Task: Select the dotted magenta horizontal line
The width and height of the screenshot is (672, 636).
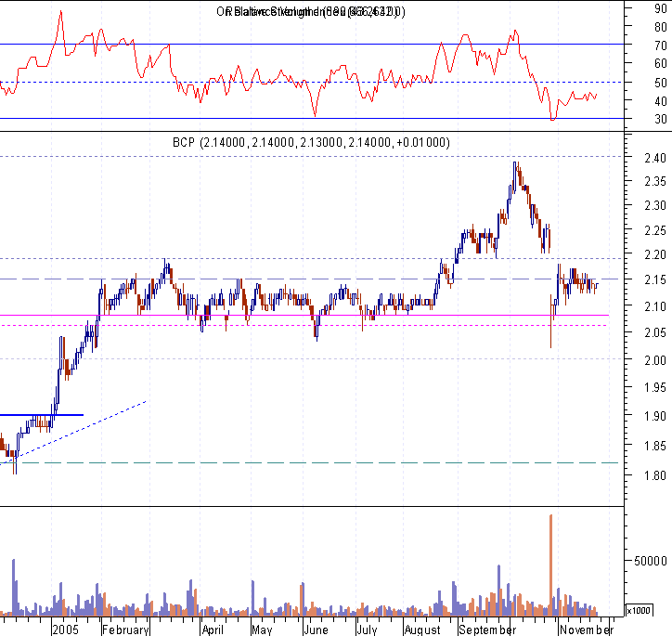Action: [304, 325]
